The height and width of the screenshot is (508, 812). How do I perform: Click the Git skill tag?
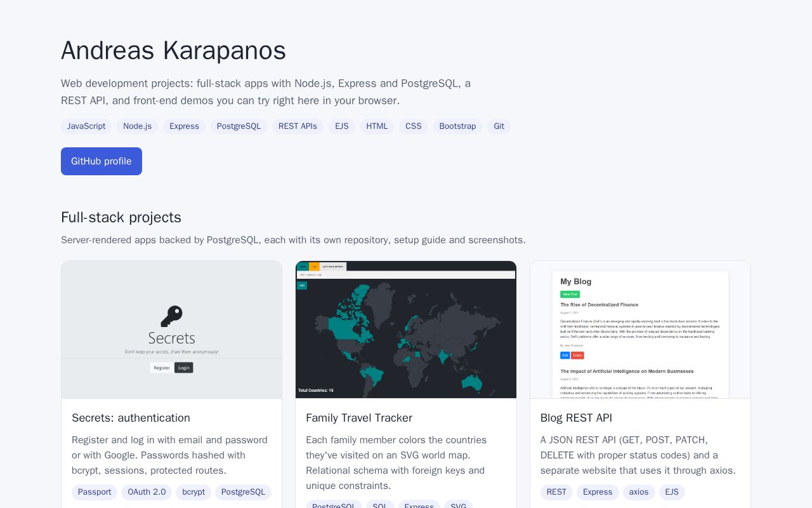tap(499, 126)
